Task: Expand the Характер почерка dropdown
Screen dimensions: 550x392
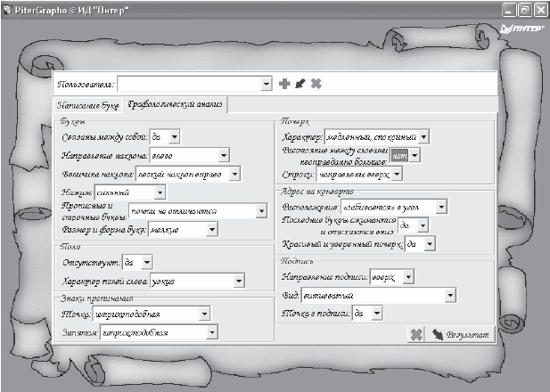Action: click(423, 136)
